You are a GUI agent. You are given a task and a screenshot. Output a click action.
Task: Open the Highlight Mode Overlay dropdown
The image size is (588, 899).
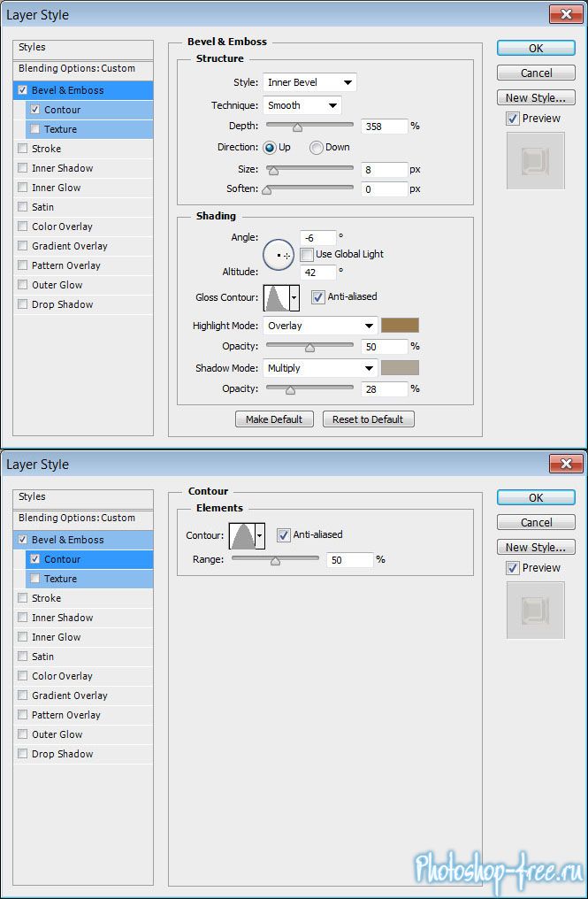tap(320, 326)
